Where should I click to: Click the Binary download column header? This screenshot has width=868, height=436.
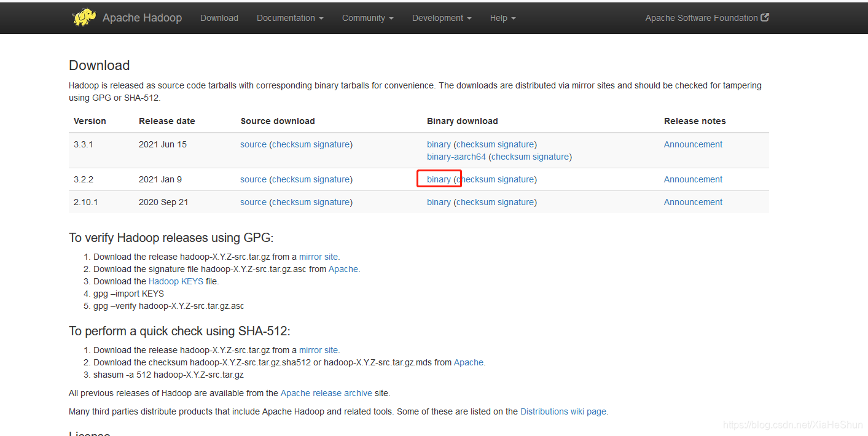(463, 121)
